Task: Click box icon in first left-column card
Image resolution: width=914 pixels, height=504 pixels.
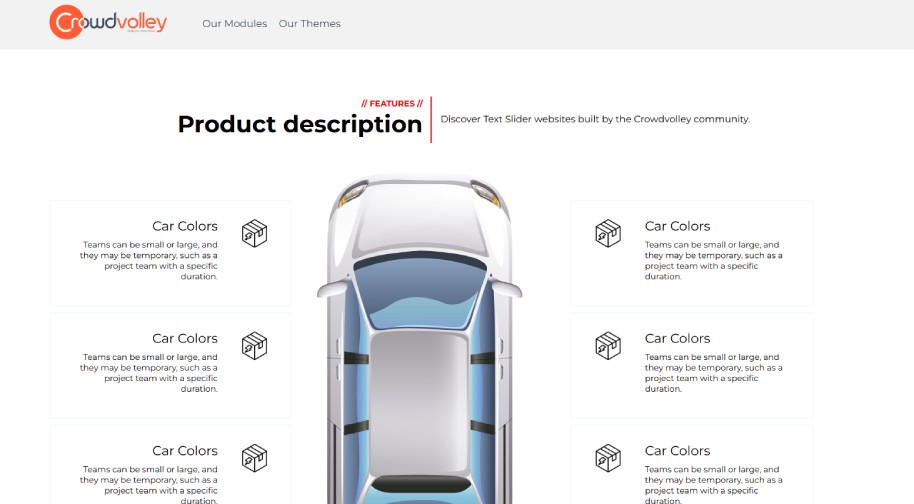Action: point(255,233)
